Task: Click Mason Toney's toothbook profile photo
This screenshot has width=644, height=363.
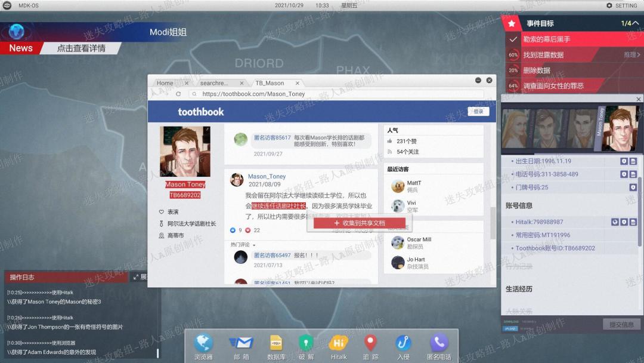Action: click(x=185, y=151)
